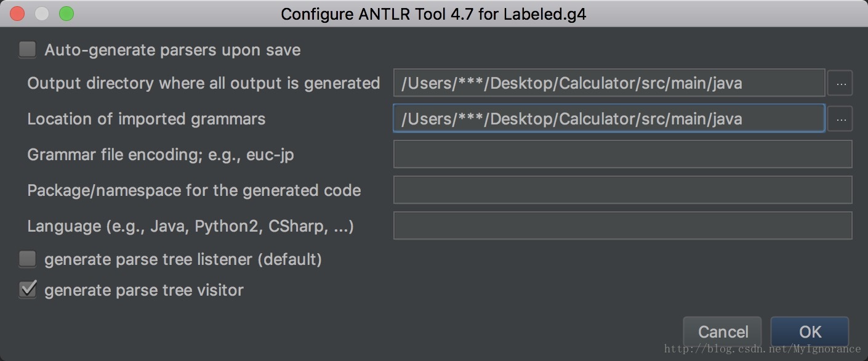
Task: Click the Grammar file encoding field
Action: pyautogui.click(x=622, y=154)
